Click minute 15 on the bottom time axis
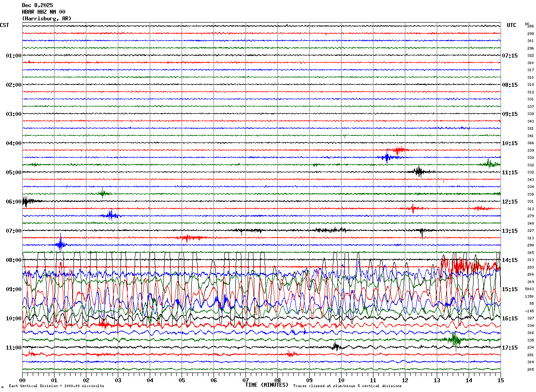536x392 pixels. (x=500, y=380)
